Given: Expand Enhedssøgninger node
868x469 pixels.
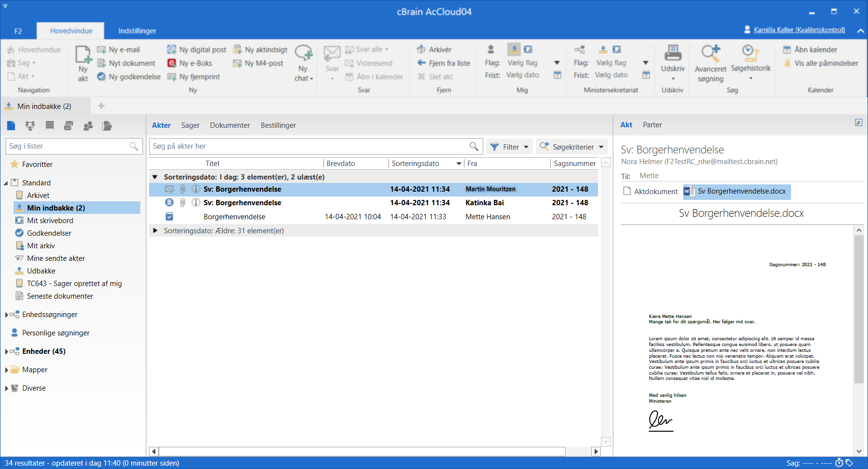Looking at the screenshot, I should [x=6, y=315].
